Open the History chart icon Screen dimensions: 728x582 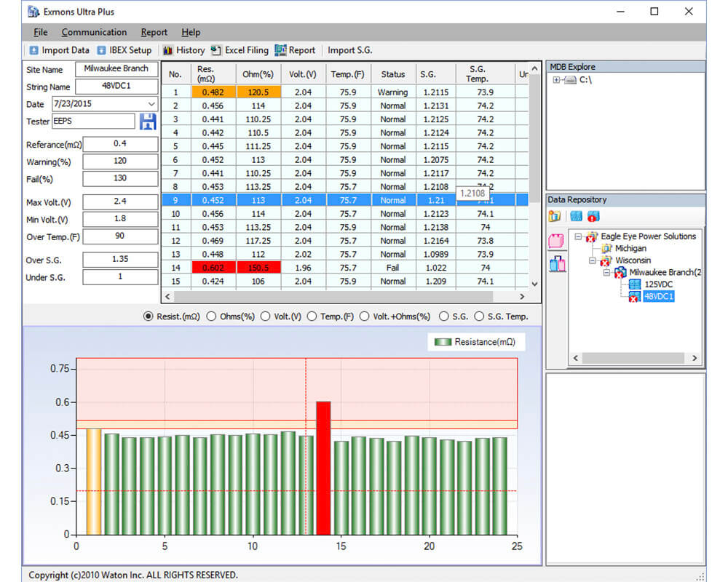[x=167, y=50]
